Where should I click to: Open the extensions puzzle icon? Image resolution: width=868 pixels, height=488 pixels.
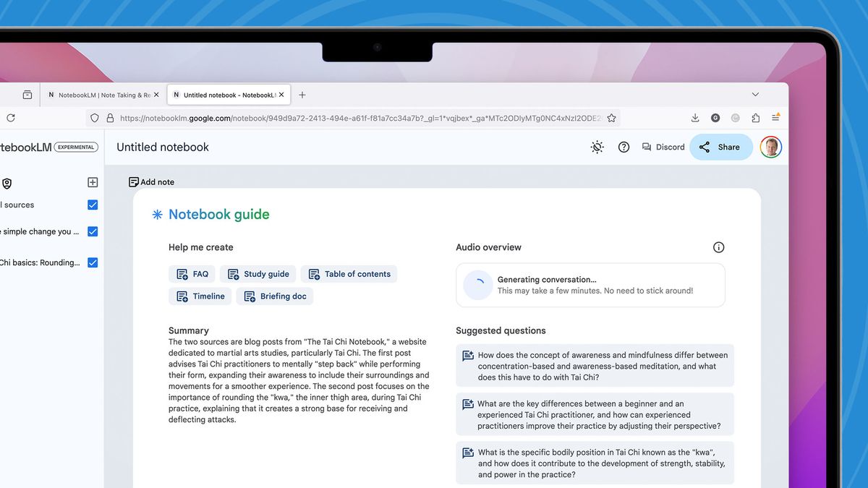pyautogui.click(x=756, y=118)
